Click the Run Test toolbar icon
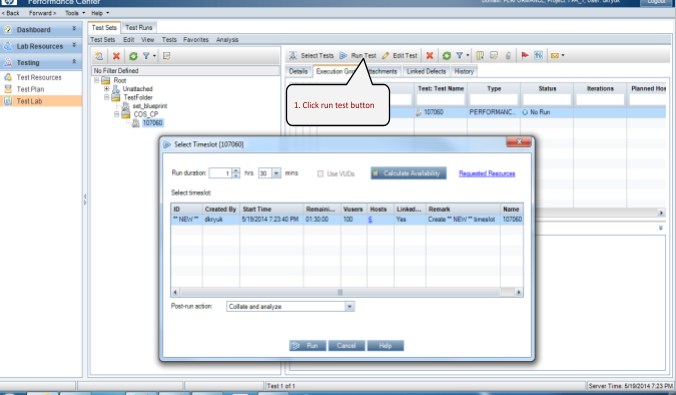 pyautogui.click(x=343, y=56)
